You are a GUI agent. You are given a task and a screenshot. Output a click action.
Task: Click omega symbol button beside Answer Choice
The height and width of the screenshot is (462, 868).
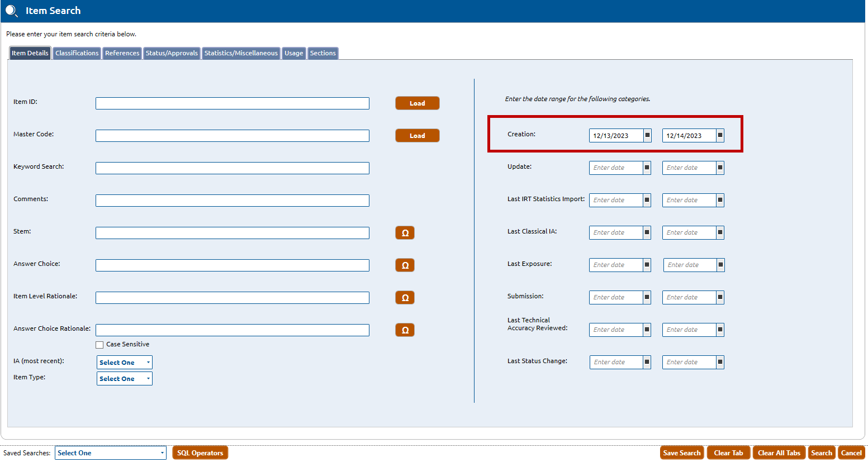405,265
